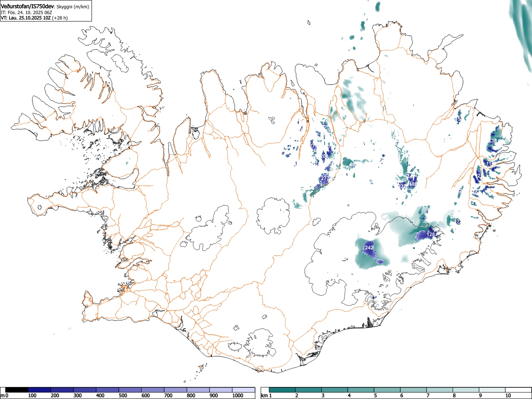Select the 600–700 m legend swatch
The image size is (532, 399).
tap(153, 390)
